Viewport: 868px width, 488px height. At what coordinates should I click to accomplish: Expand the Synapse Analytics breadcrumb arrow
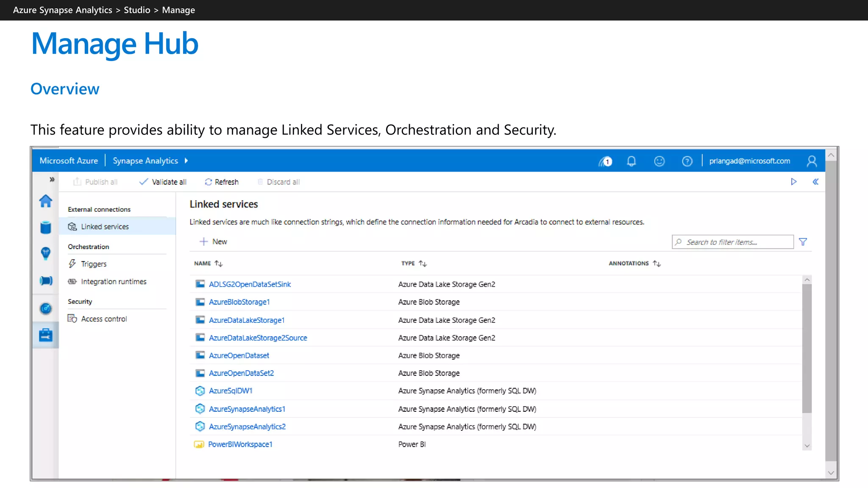(x=186, y=161)
